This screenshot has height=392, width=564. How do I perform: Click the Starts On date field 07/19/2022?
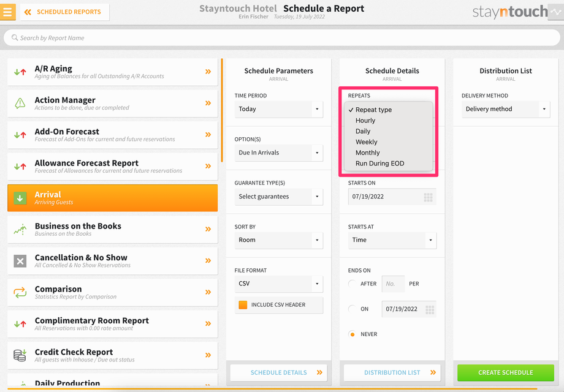[x=392, y=197]
